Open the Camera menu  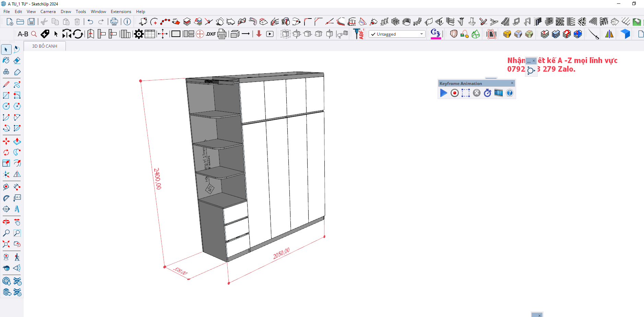pos(48,12)
